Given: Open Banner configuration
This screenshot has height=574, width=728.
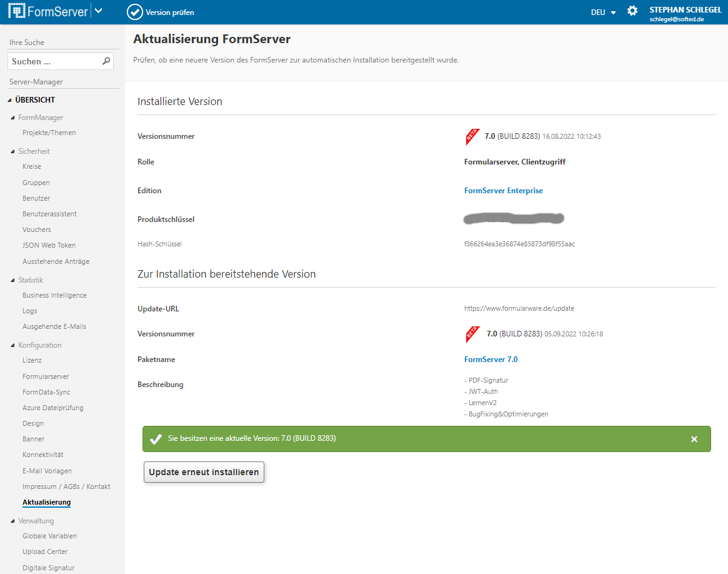Looking at the screenshot, I should coord(33,439).
